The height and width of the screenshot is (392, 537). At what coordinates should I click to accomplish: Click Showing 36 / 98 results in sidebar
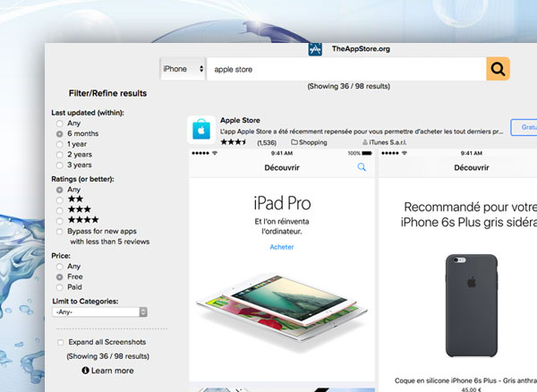(108, 356)
